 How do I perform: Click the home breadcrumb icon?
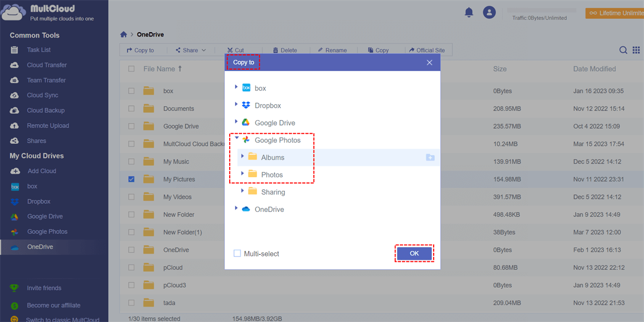(x=124, y=34)
